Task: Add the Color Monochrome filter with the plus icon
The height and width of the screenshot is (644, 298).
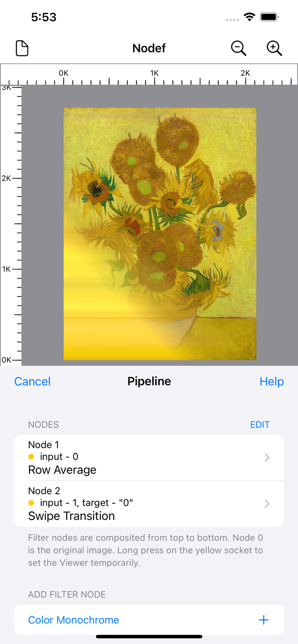Action: pyautogui.click(x=264, y=620)
